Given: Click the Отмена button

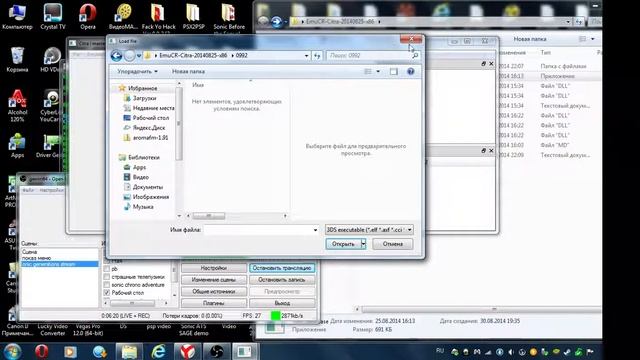Looking at the screenshot, I should [393, 244].
